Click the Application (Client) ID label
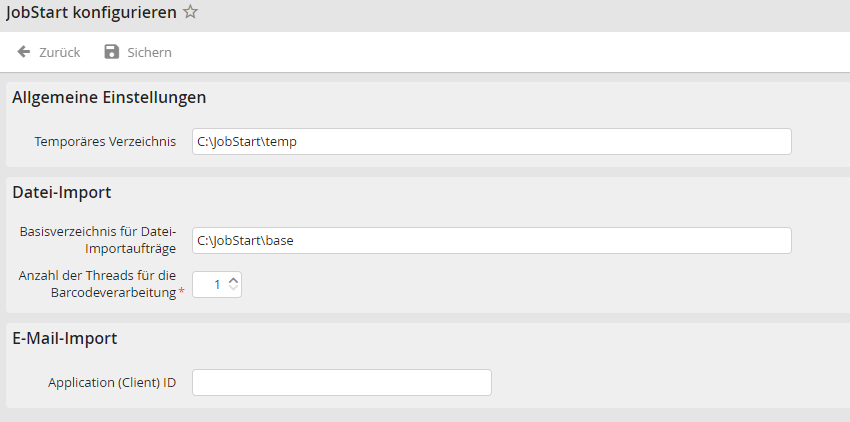This screenshot has height=422, width=850. point(112,383)
